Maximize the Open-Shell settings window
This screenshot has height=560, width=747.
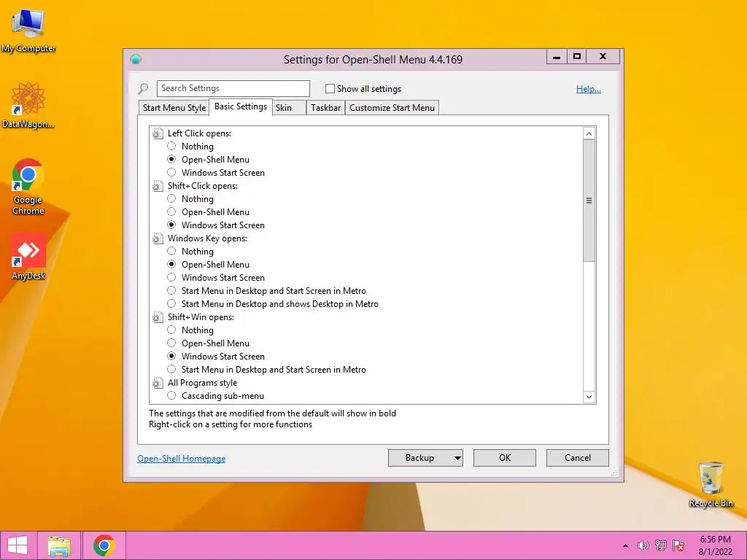(x=576, y=57)
